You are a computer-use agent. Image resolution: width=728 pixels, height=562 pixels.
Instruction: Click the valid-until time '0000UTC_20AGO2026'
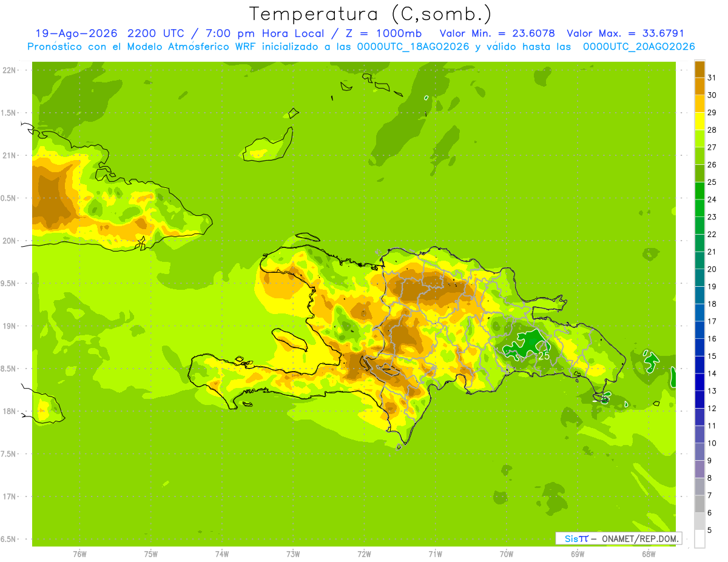[x=639, y=47]
